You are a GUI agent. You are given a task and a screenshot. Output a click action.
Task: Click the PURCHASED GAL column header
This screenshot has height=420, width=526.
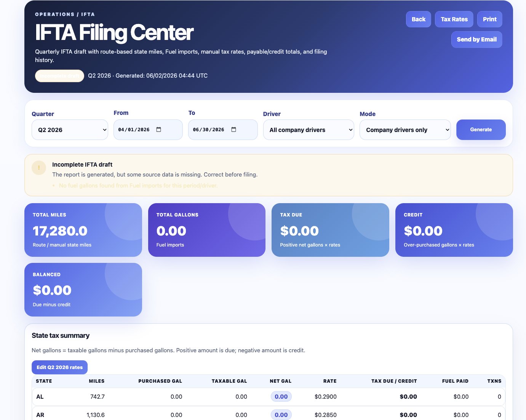pyautogui.click(x=160, y=381)
